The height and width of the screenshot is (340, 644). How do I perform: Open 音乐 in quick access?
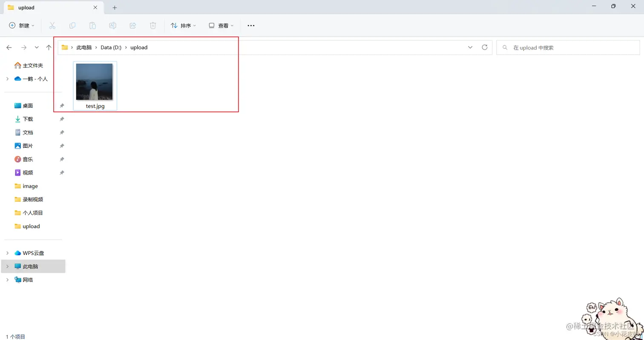click(24, 159)
